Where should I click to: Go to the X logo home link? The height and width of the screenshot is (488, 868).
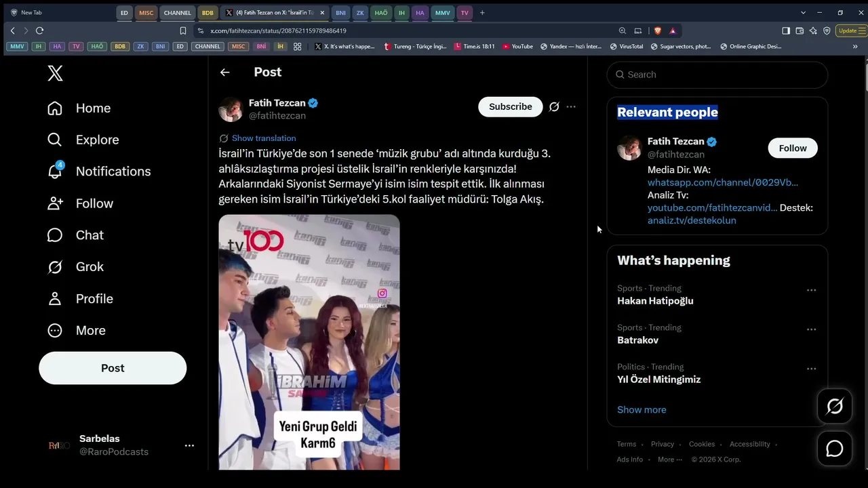click(56, 73)
